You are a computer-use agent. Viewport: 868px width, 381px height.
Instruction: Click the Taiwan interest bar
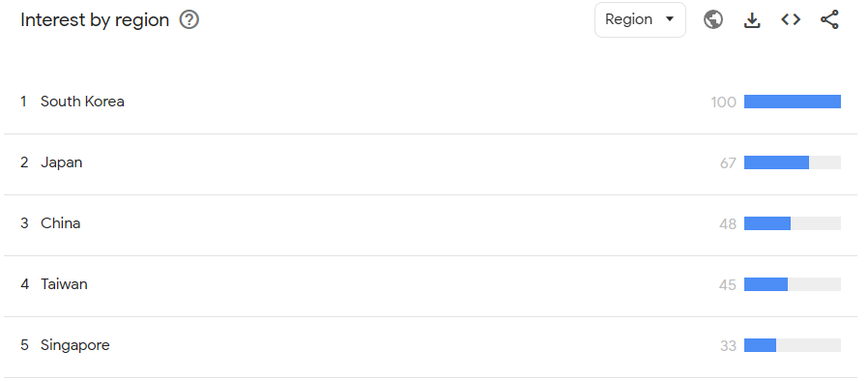793,284
